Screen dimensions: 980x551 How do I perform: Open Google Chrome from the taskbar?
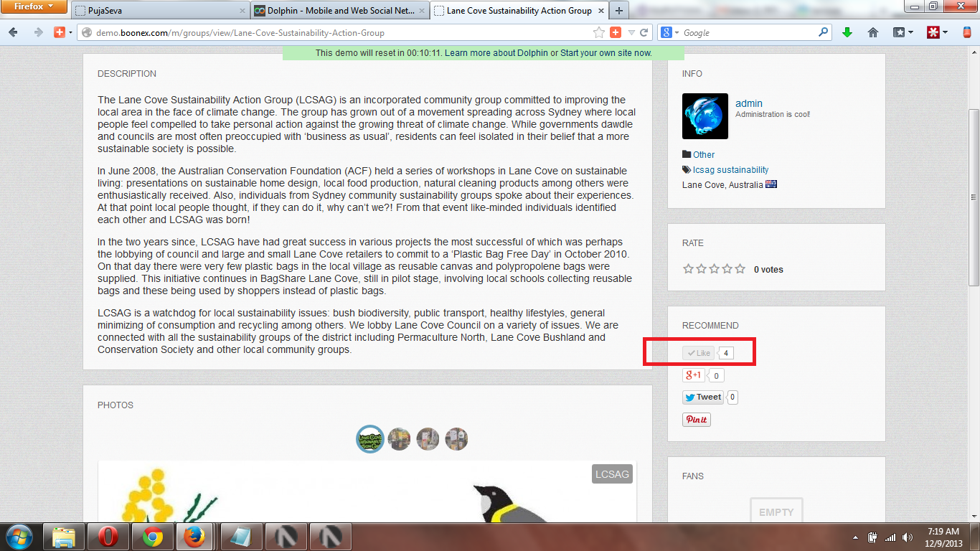151,537
